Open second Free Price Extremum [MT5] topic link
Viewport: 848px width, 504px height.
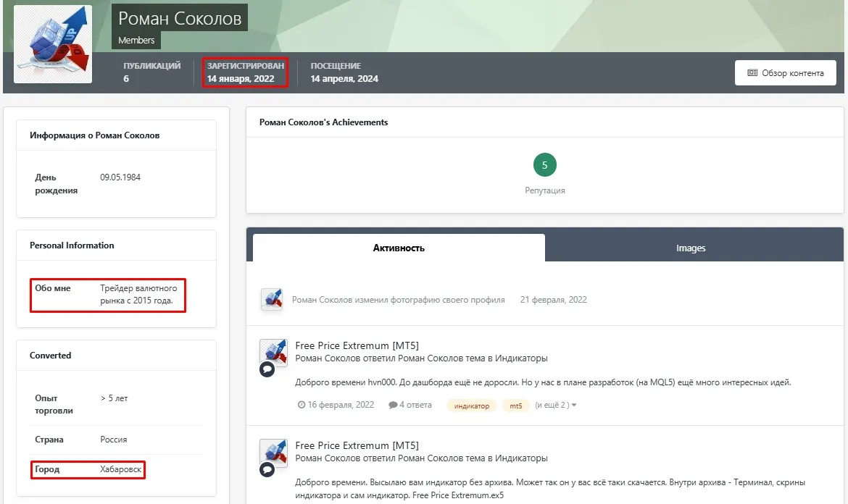coord(357,445)
